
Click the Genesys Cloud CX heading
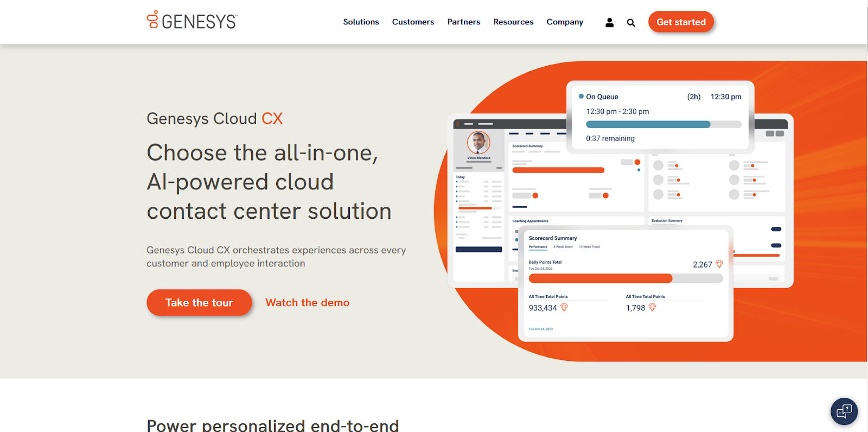point(215,118)
